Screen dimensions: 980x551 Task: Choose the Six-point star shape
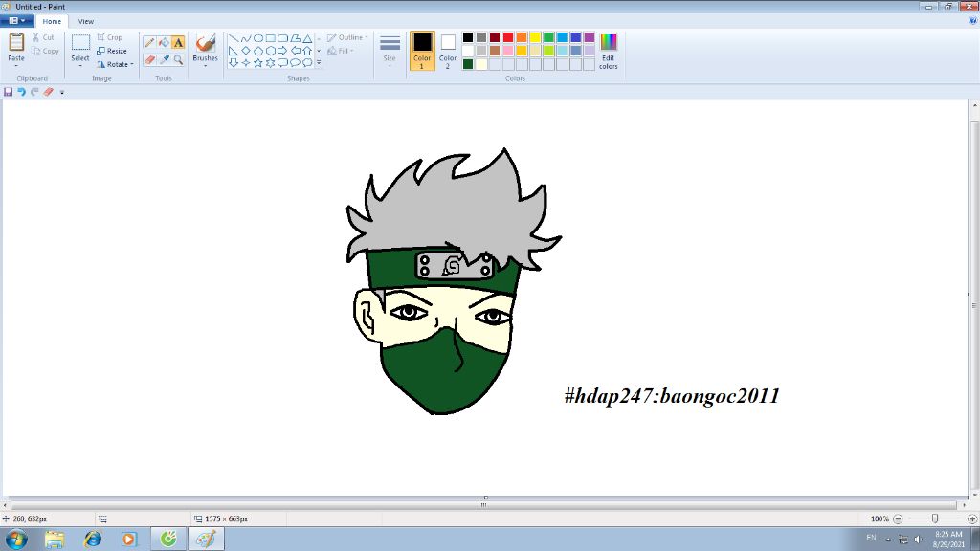271,62
